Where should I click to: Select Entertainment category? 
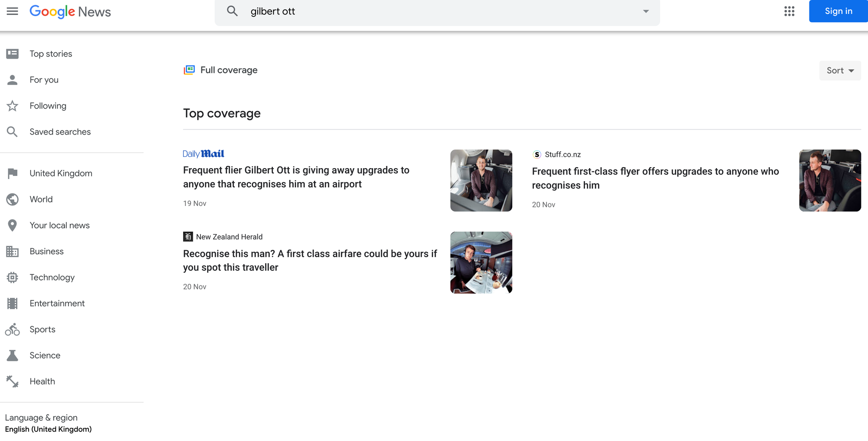point(57,303)
